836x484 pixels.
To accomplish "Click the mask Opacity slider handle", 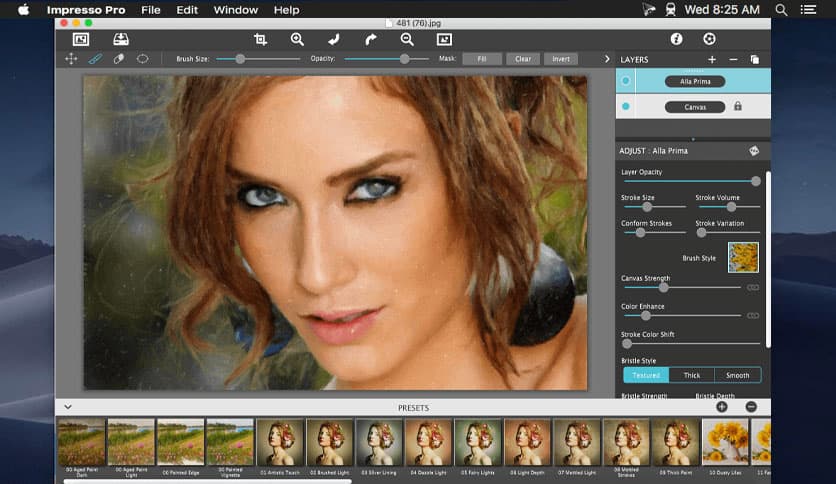I will (405, 59).
